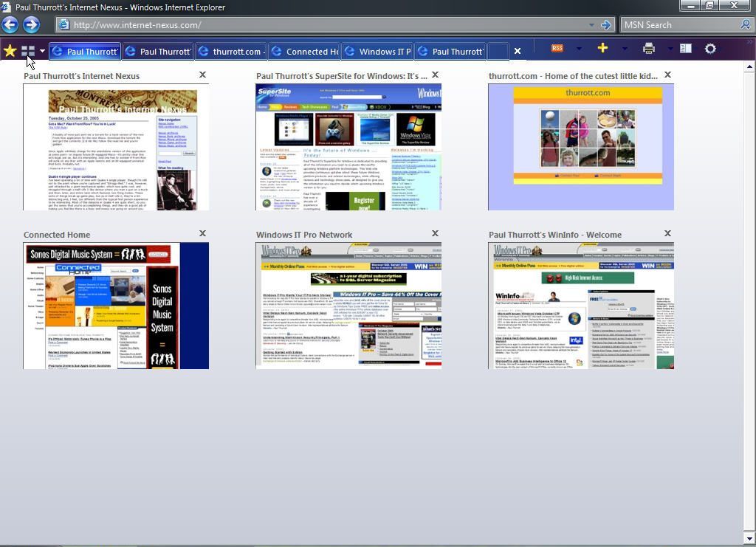Open the tab list dropdown beside Quick Tabs

tap(42, 51)
